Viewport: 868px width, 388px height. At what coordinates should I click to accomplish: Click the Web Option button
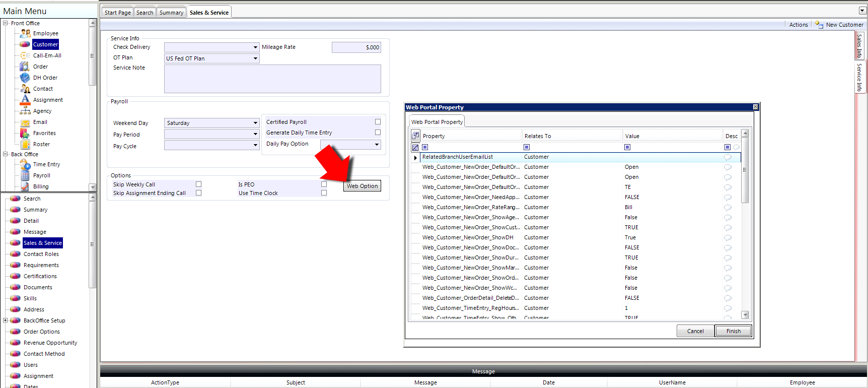pos(362,186)
